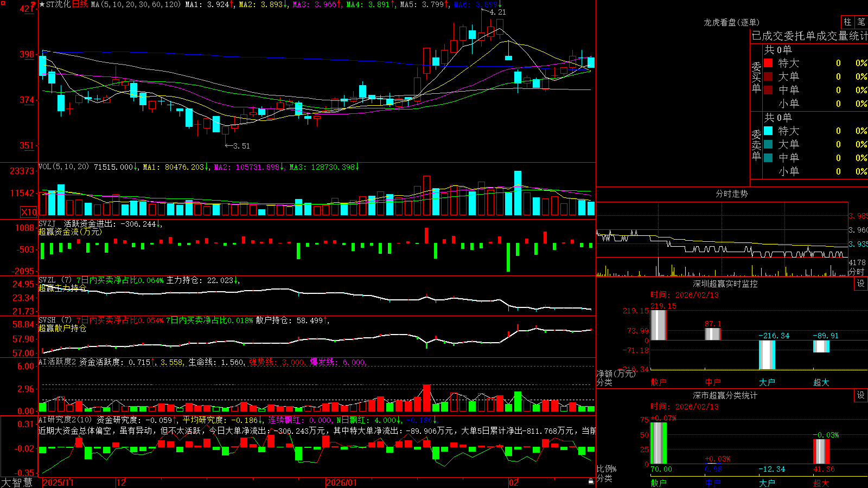868x488 pixels.
Task: Click the 4.21 high price annotation
Action: click(x=497, y=12)
